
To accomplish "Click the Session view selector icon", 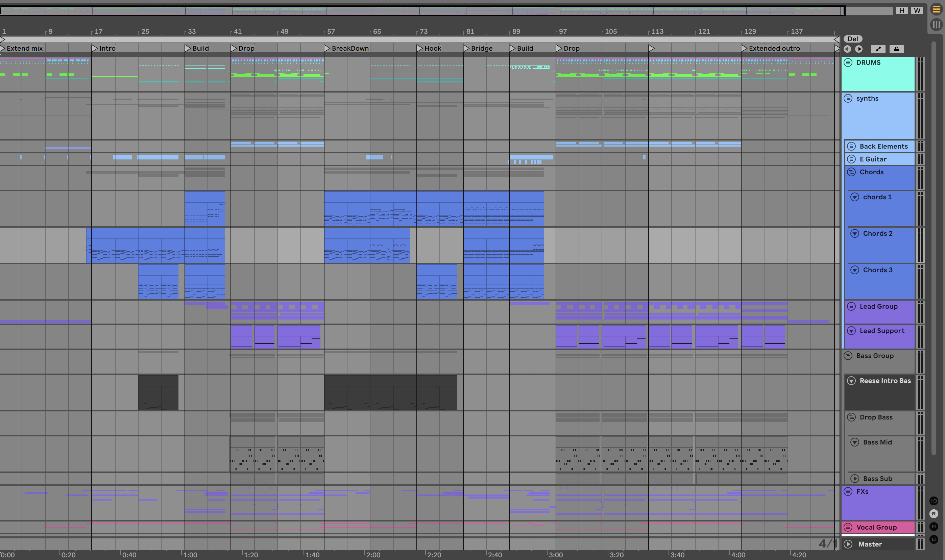I will tap(936, 25).
